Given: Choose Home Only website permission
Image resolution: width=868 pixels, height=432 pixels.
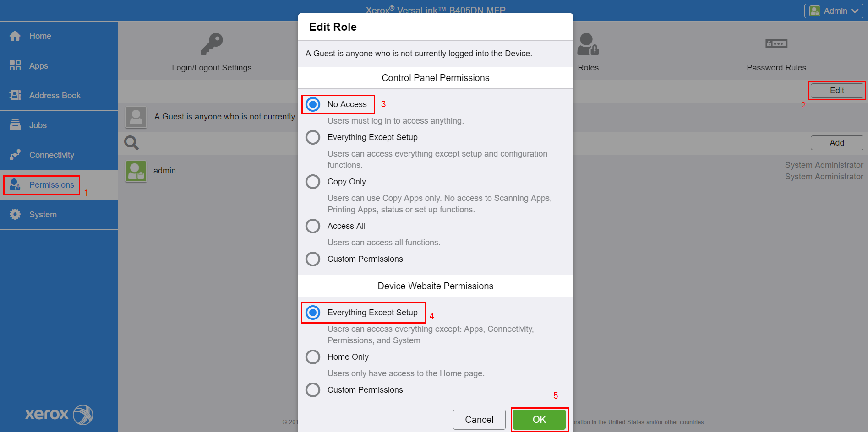Looking at the screenshot, I should coord(313,357).
